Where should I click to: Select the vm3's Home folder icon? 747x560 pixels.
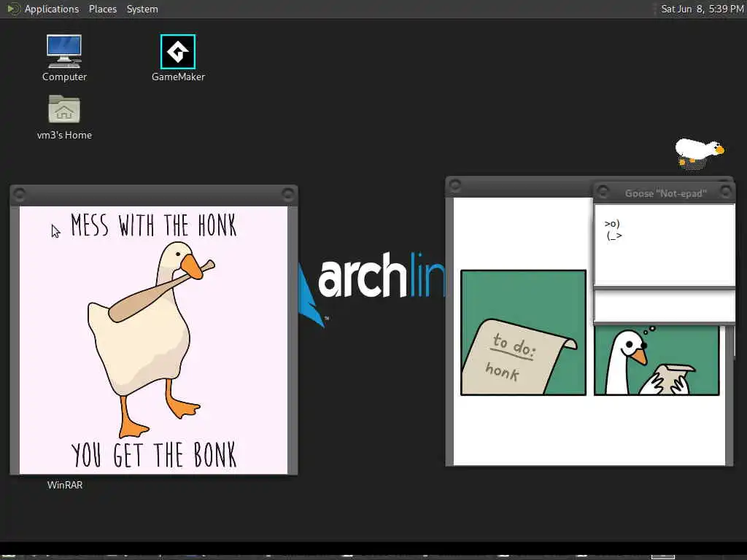point(64,117)
